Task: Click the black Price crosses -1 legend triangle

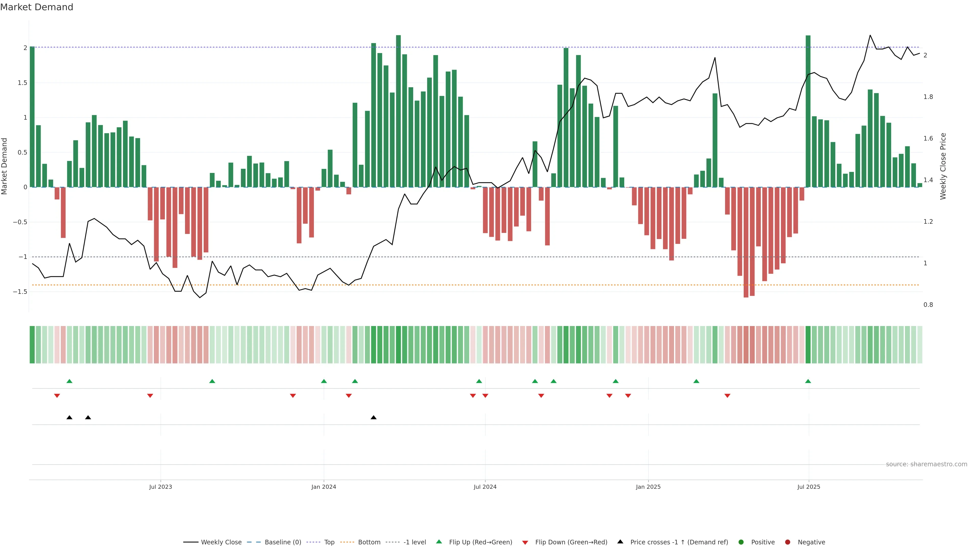Action: click(x=620, y=542)
